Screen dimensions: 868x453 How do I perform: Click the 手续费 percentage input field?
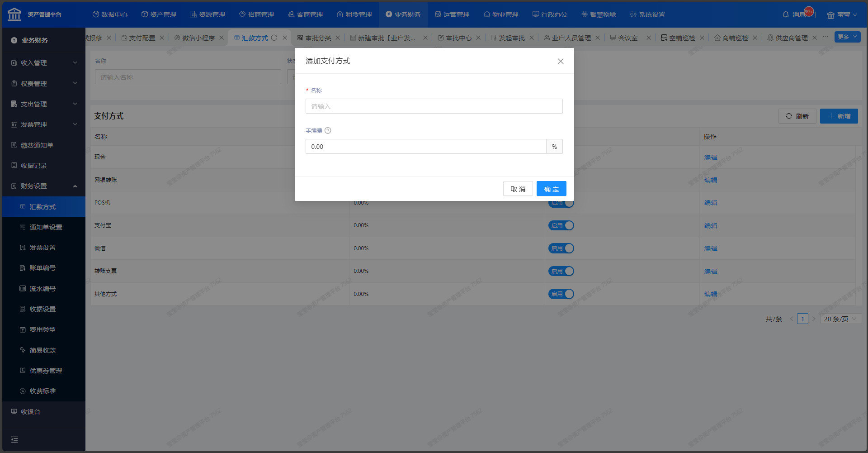pos(425,147)
